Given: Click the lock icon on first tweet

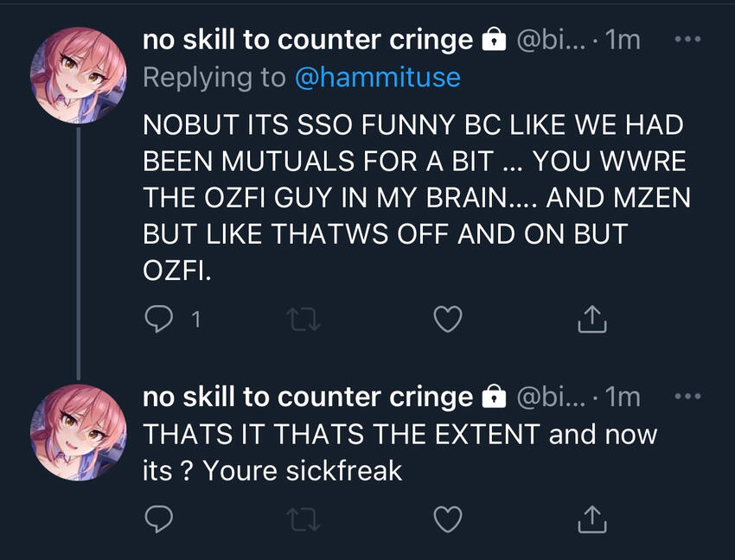Looking at the screenshot, I should pyautogui.click(x=493, y=40).
